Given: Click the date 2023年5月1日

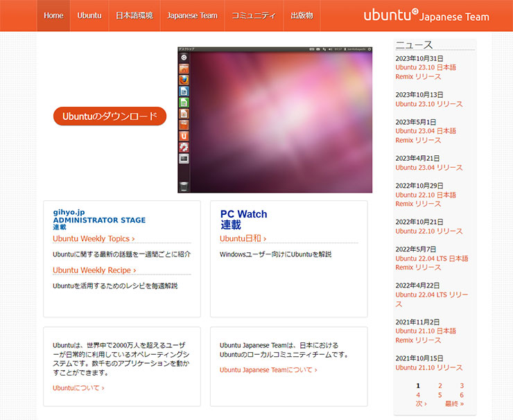Looking at the screenshot, I should 416,122.
